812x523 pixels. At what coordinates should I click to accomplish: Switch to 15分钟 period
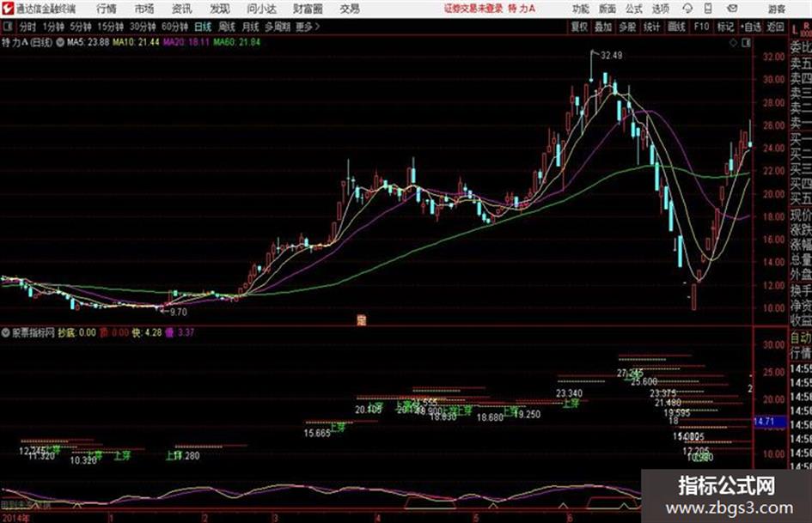pyautogui.click(x=111, y=27)
